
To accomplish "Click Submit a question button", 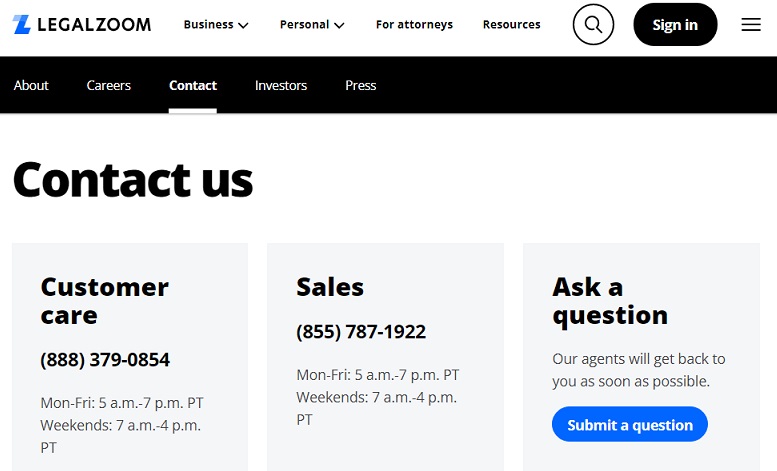I will pyautogui.click(x=630, y=424).
